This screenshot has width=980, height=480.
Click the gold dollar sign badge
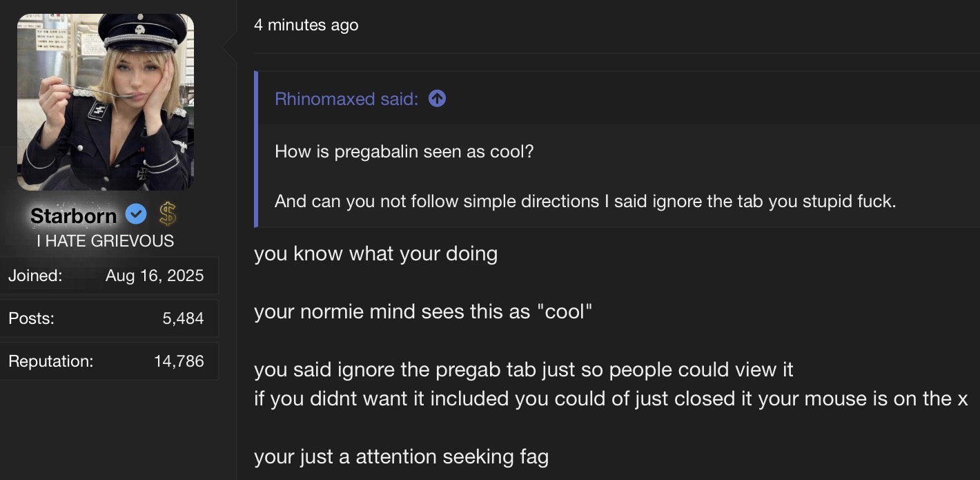pos(166,215)
